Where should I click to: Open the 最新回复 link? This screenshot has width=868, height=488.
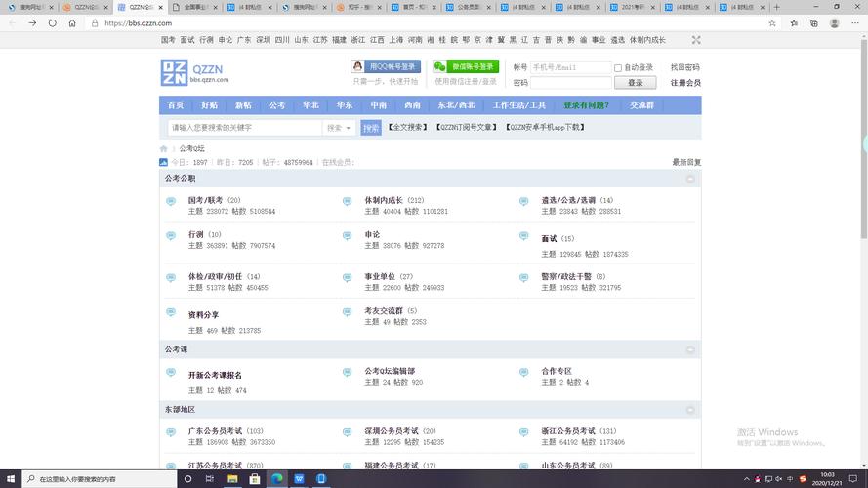[x=686, y=162]
